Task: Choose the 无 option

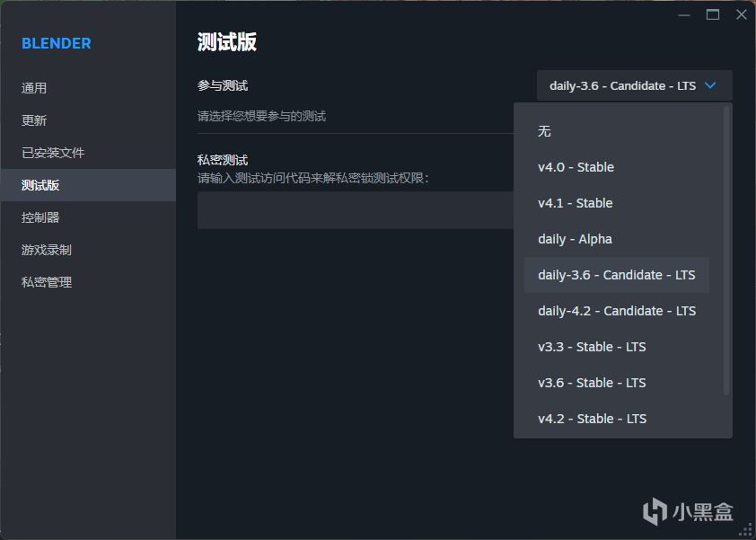Action: point(545,131)
